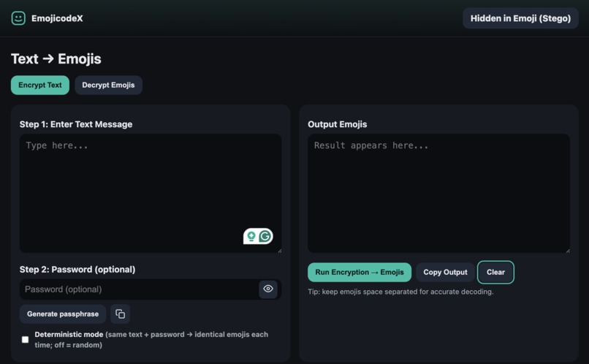The height and width of the screenshot is (364, 589).
Task: Click the Step 1: Enter Text Message label
Action: [76, 124]
